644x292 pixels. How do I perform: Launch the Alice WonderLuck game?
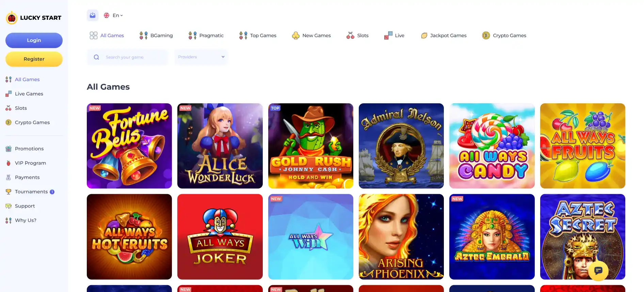pyautogui.click(x=220, y=146)
